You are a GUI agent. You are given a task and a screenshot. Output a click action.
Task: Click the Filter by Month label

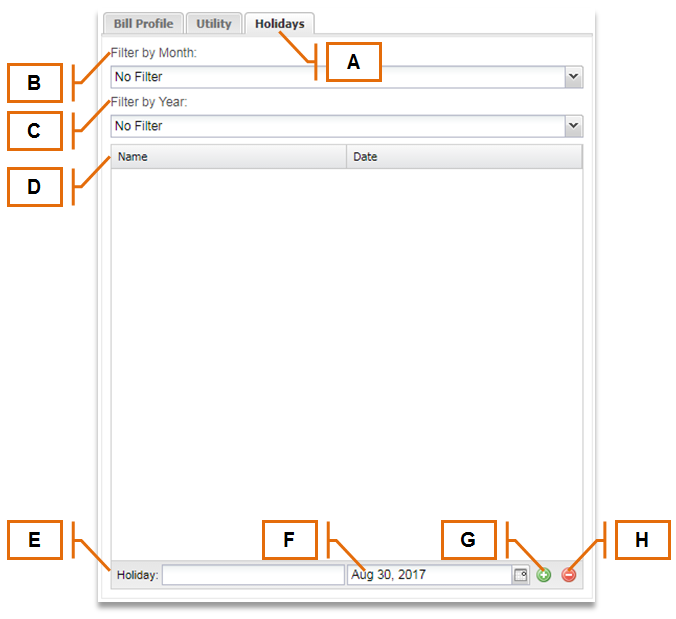click(x=153, y=53)
